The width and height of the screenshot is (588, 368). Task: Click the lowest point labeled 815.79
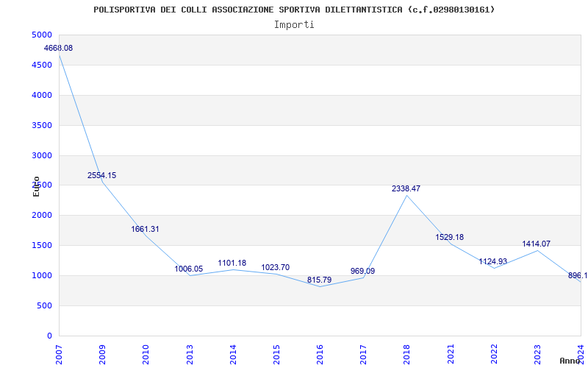pyautogui.click(x=319, y=280)
